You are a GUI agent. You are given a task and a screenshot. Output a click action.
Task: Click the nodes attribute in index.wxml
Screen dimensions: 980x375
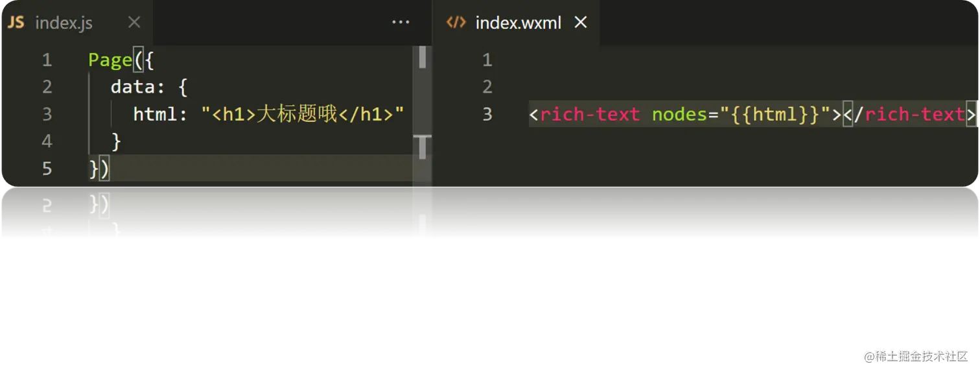pyautogui.click(x=680, y=115)
